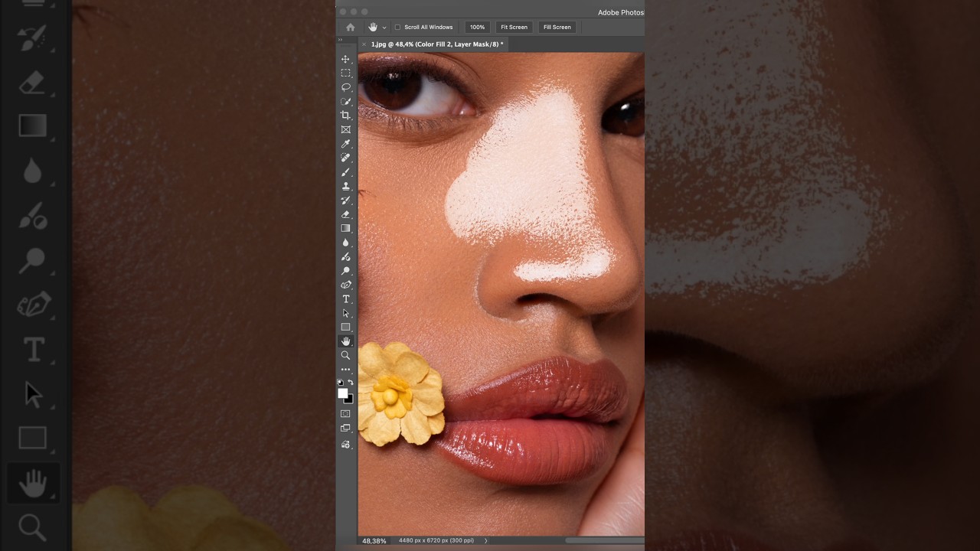This screenshot has height=551, width=980.
Task: Close the 1.jpg document tab
Action: [x=364, y=44]
